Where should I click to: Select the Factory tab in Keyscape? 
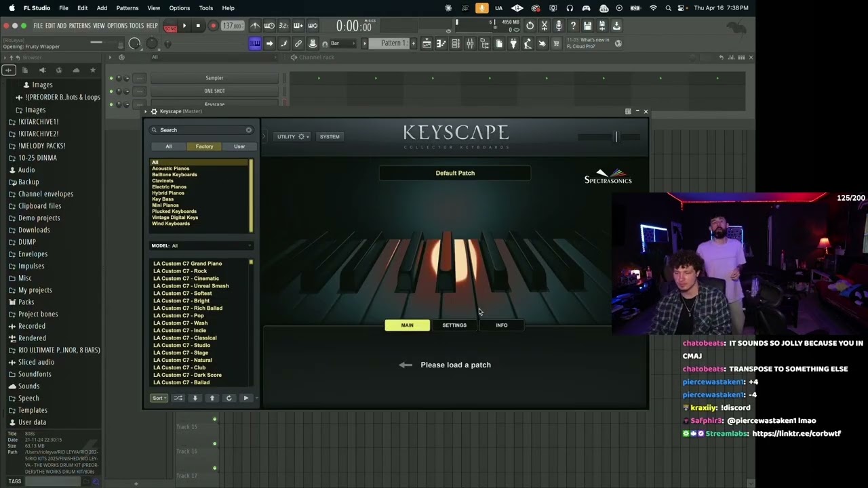(x=204, y=146)
